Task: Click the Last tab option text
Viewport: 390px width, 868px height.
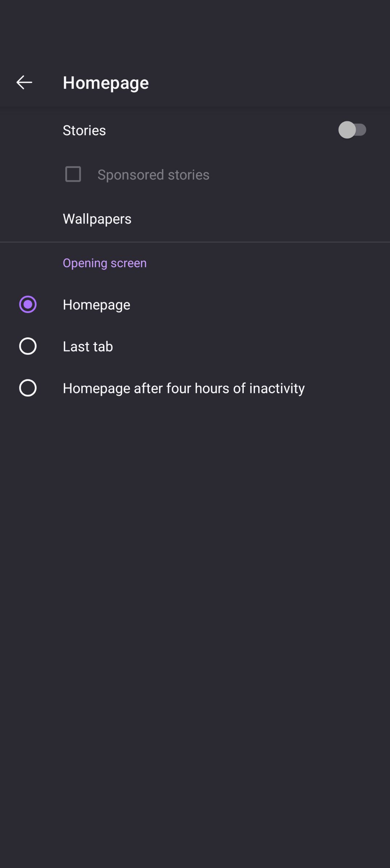Action: pos(88,346)
